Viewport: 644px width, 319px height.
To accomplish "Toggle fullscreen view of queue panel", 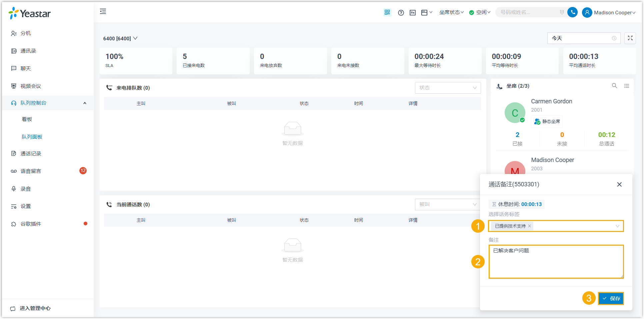I will point(630,38).
